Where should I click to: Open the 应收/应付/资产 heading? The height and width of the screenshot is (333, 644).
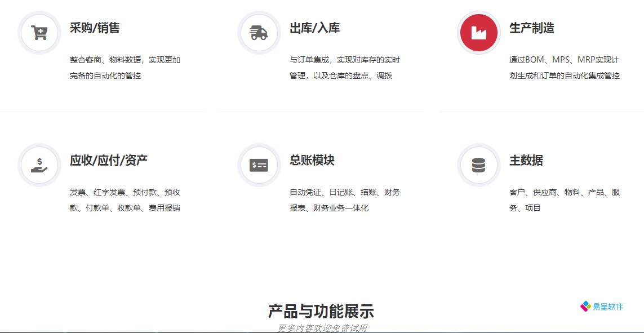pos(109,161)
